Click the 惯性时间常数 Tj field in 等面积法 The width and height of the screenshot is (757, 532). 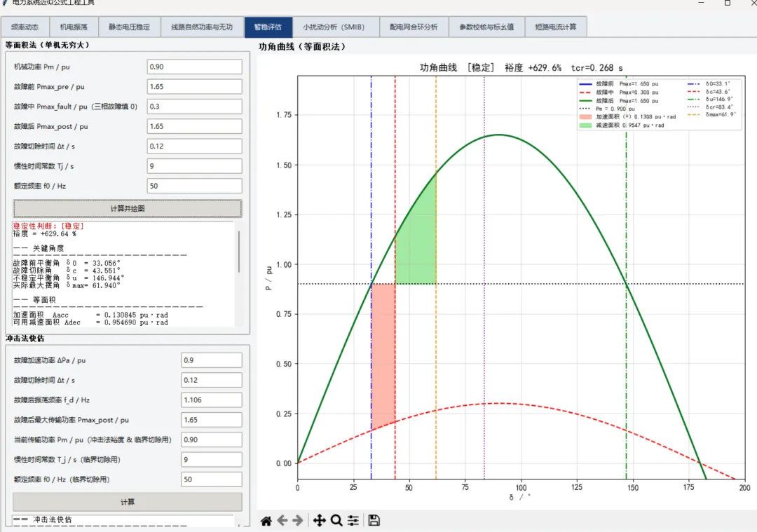195,166
